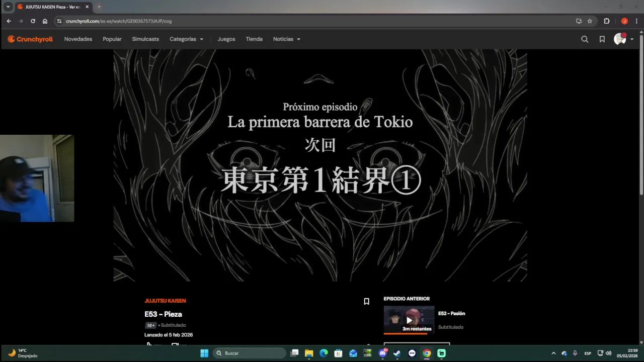Click the taskbar Buscar search box
This screenshot has width=644, height=362.
pos(250,353)
